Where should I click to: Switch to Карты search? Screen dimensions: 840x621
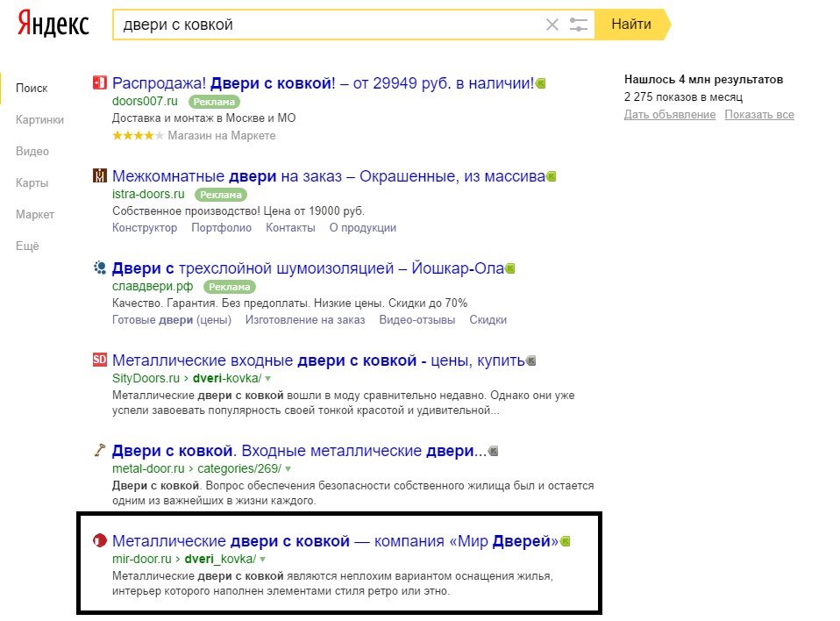(x=32, y=182)
